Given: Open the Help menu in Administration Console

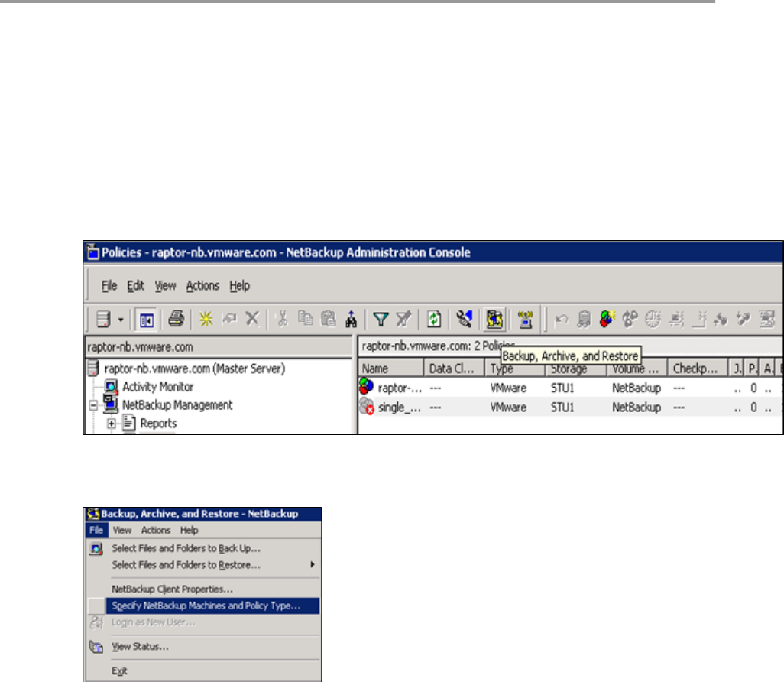Looking at the screenshot, I should (239, 286).
